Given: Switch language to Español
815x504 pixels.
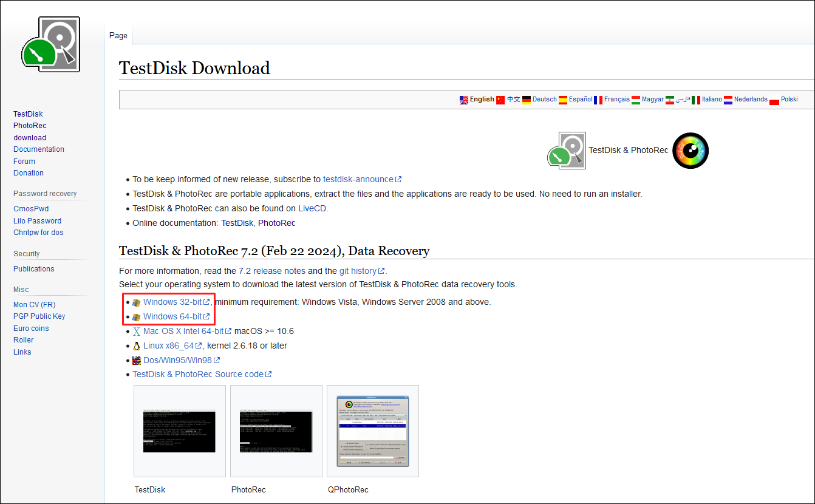Looking at the screenshot, I should click(x=581, y=100).
